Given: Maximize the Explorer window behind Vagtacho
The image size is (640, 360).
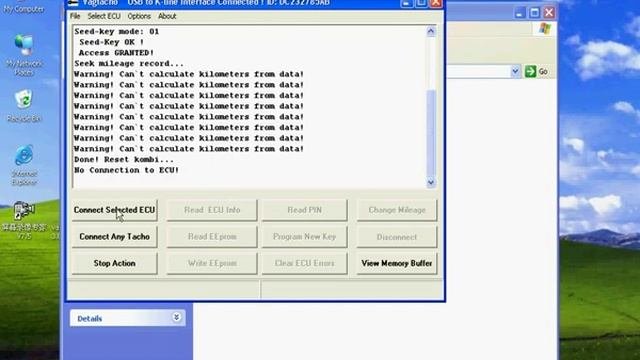Looking at the screenshot, I should [x=534, y=13].
